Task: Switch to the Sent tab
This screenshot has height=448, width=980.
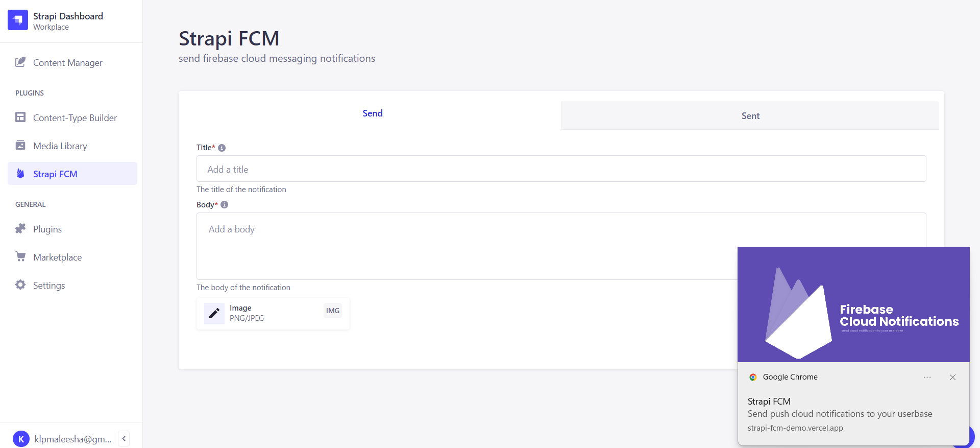Action: click(x=750, y=116)
